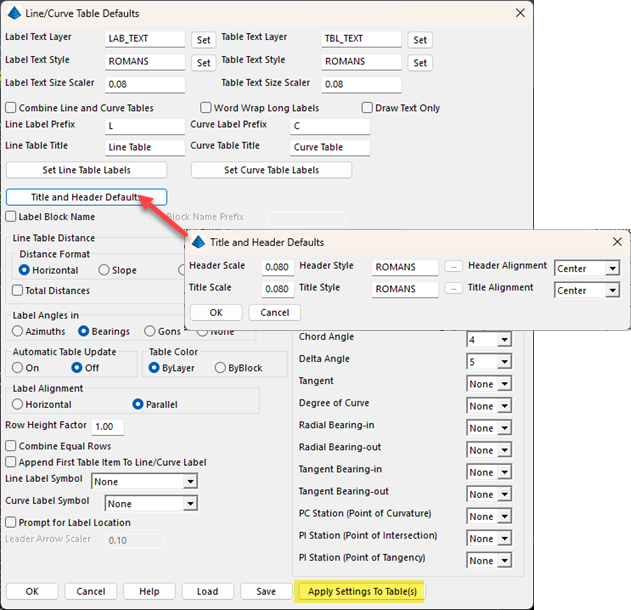Click Set button next to Label Text Layer
The height and width of the screenshot is (610, 631).
[x=203, y=40]
